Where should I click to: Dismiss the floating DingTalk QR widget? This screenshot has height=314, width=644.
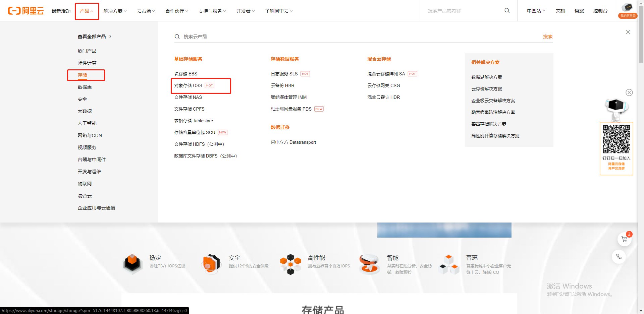tap(629, 92)
